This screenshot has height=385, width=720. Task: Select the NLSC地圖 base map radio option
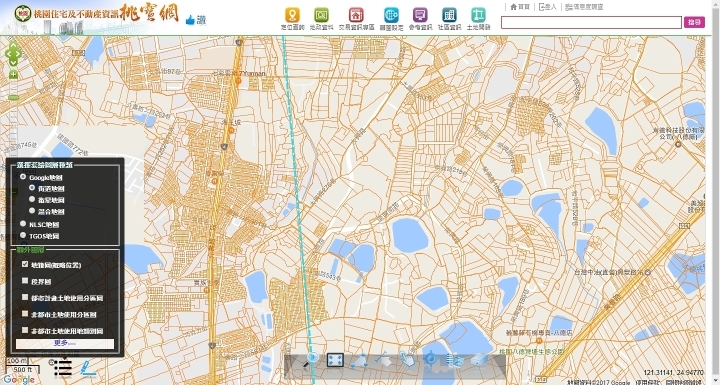23,224
